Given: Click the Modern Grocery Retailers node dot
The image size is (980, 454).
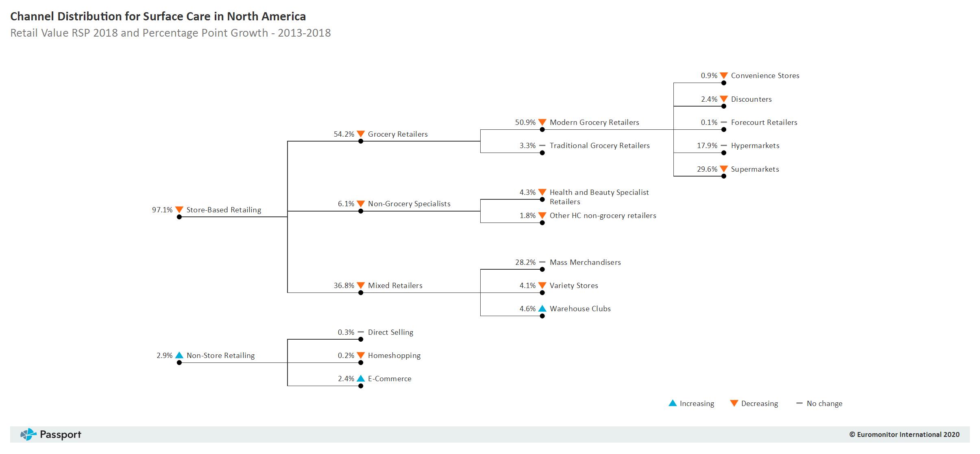Looking at the screenshot, I should coord(542,130).
